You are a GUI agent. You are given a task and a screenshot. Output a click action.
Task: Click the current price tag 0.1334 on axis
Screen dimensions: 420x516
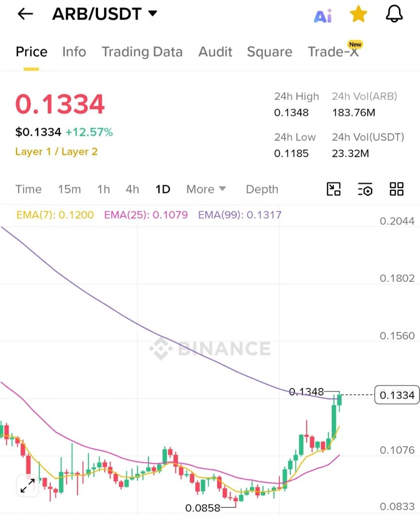(397, 395)
